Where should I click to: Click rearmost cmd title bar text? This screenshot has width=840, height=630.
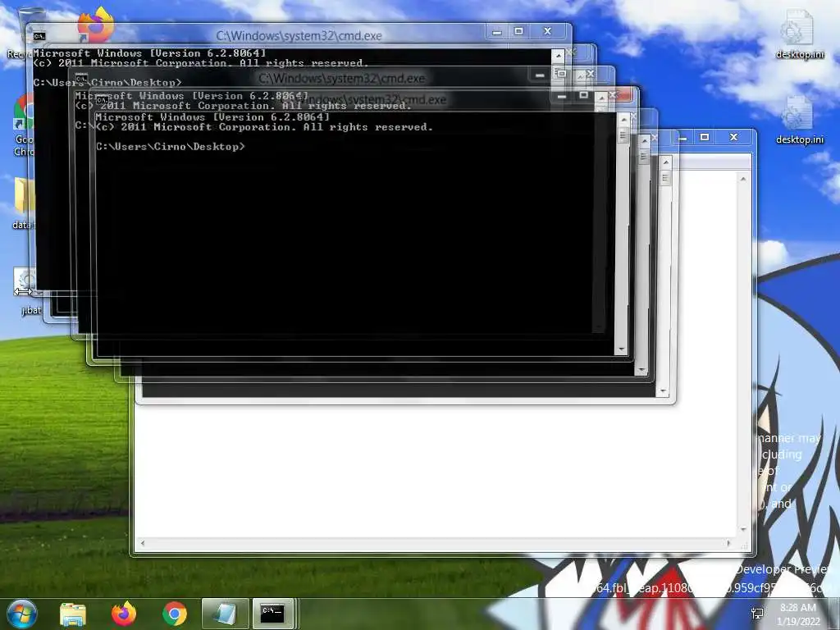[x=299, y=36]
